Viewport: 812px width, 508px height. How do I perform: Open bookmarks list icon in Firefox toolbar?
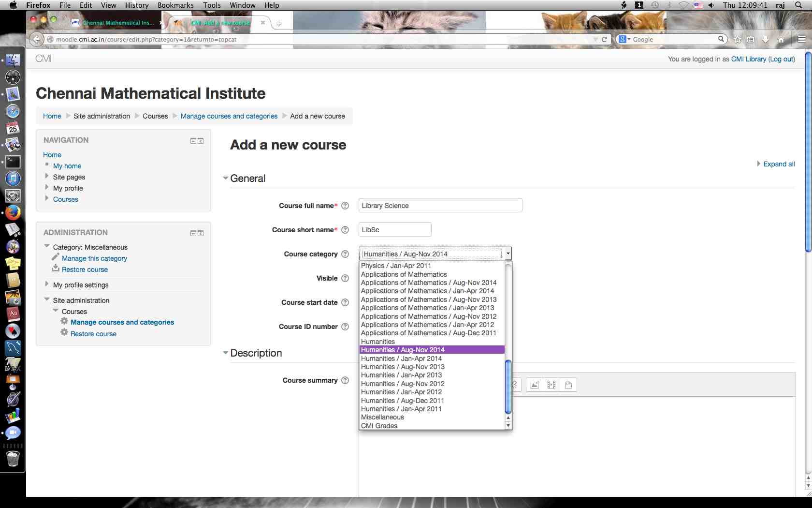[x=751, y=40]
